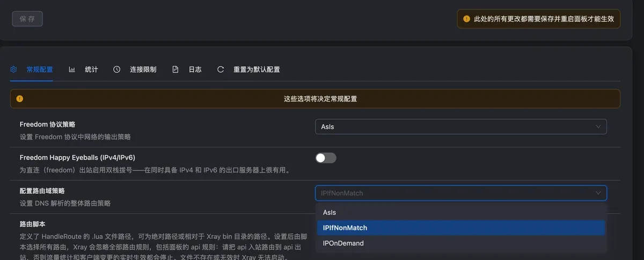This screenshot has width=644, height=260.
Task: Click the gear icon beside 常规配置
Action: pos(14,69)
